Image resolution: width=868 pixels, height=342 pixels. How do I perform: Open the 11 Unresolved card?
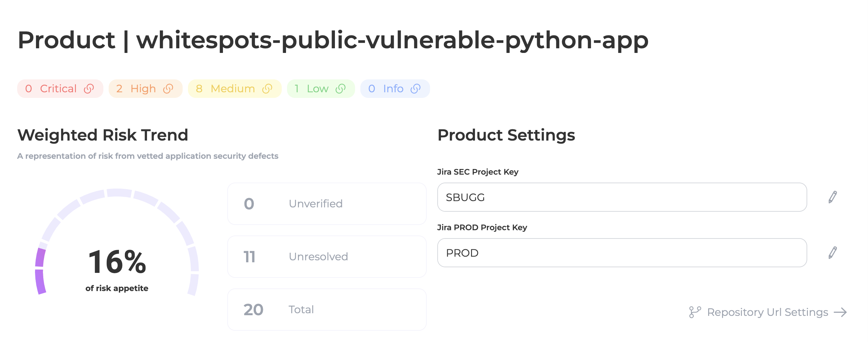coord(327,257)
